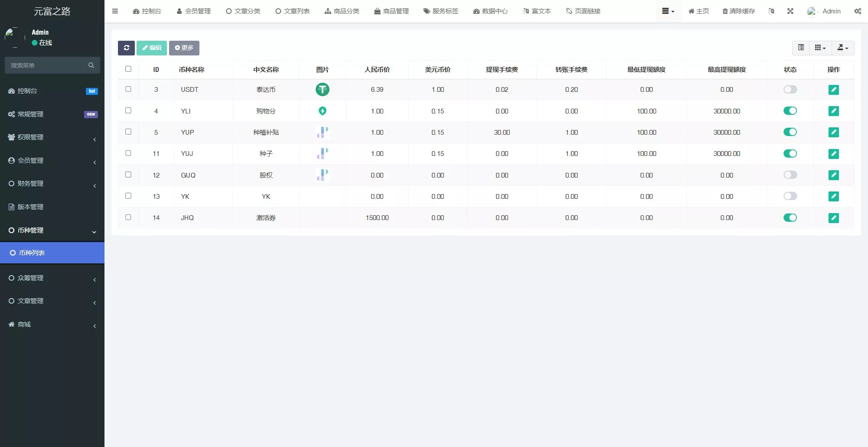The width and height of the screenshot is (868, 447).
Task: Open the 商品管理 top navigation tab
Action: tap(392, 11)
